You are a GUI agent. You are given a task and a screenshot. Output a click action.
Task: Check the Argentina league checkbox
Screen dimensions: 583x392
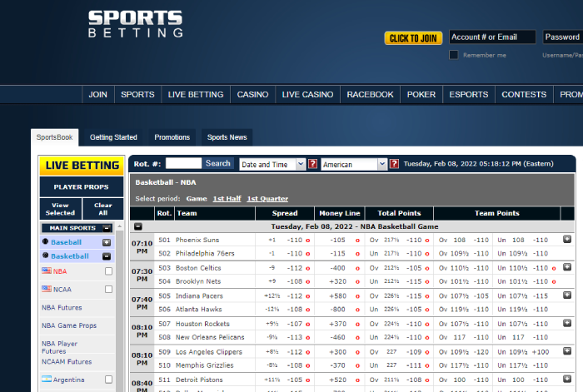coord(108,380)
